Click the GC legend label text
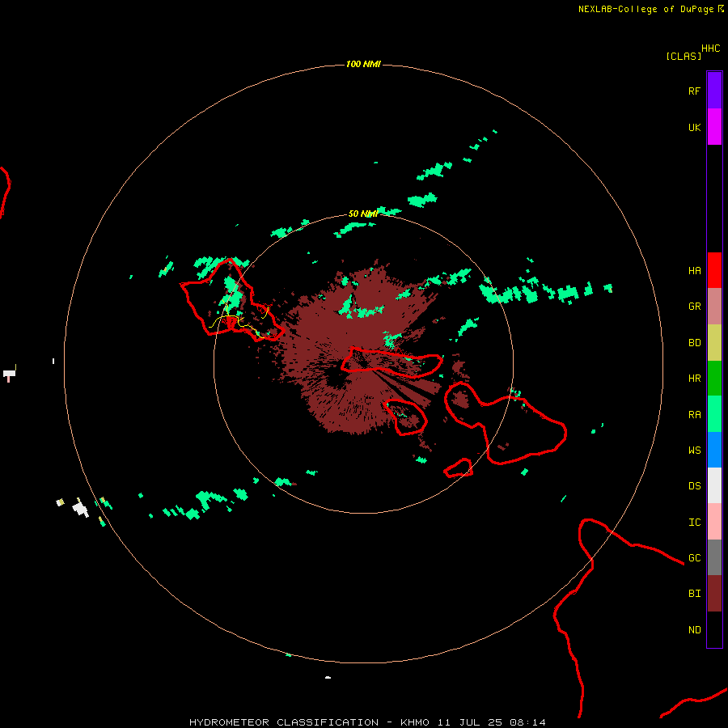 coord(695,558)
